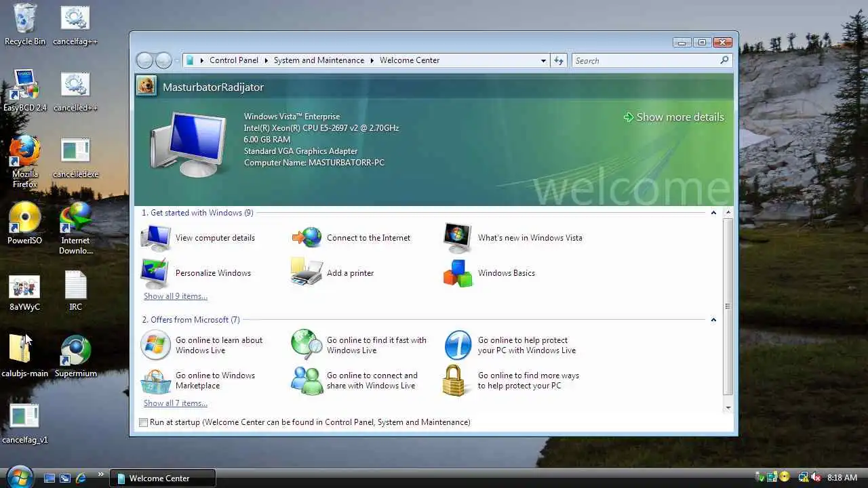Expand arrow after Control Panel in breadcrumb

tap(267, 60)
